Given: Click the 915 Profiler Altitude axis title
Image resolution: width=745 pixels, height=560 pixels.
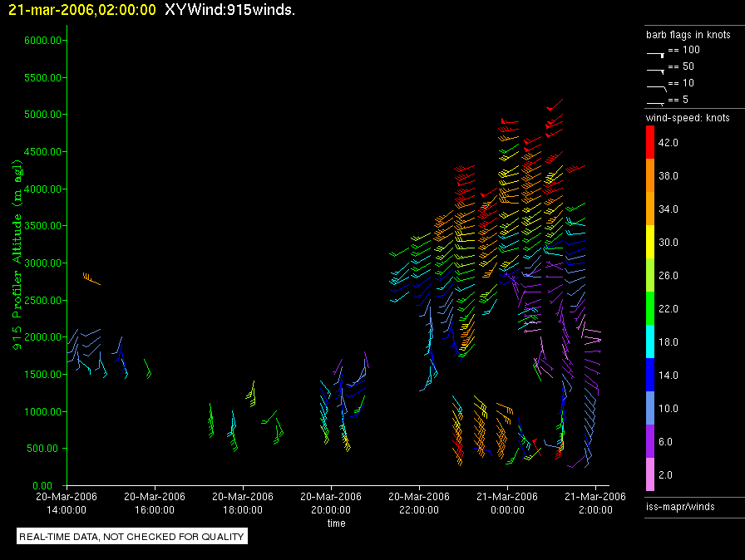Looking at the screenshot, I should [17, 263].
